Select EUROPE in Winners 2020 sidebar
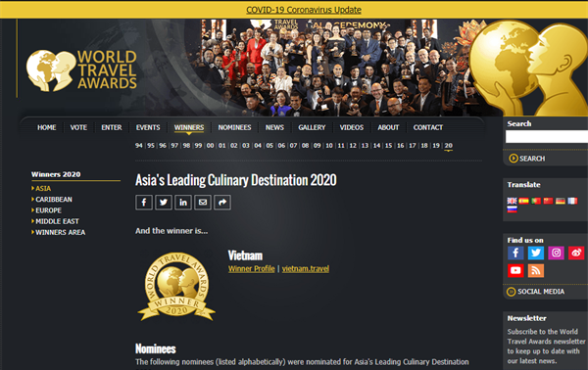This screenshot has width=588, height=370. (x=48, y=210)
